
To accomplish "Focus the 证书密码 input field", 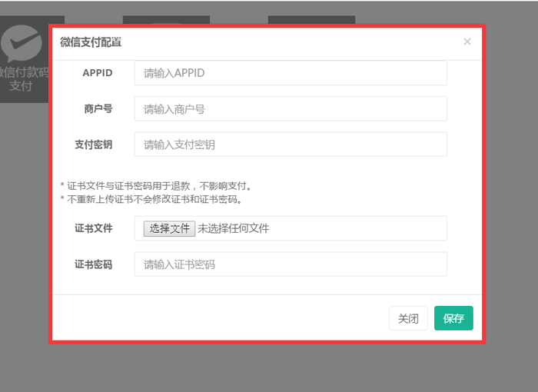I will [291, 264].
